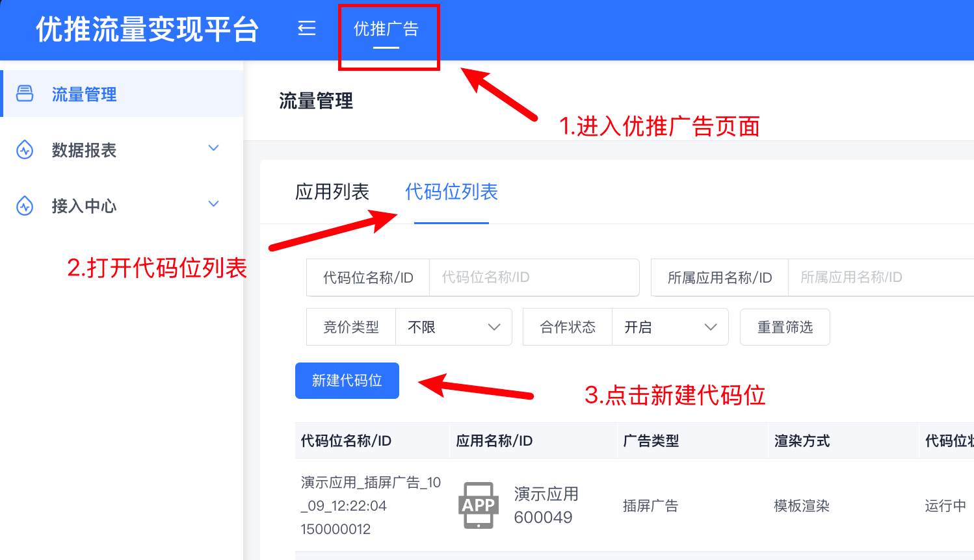Screen dimensions: 974x560
Task: Click the 应用名称/ID column header
Action: (494, 440)
